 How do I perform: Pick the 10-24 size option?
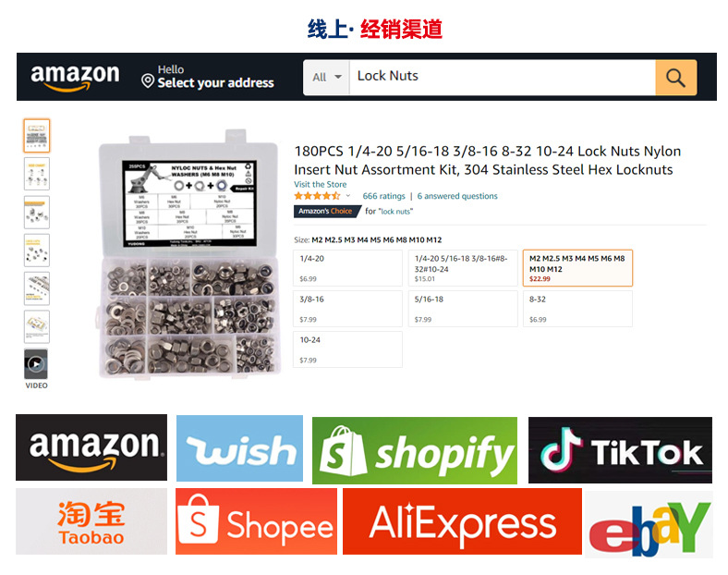tap(347, 349)
